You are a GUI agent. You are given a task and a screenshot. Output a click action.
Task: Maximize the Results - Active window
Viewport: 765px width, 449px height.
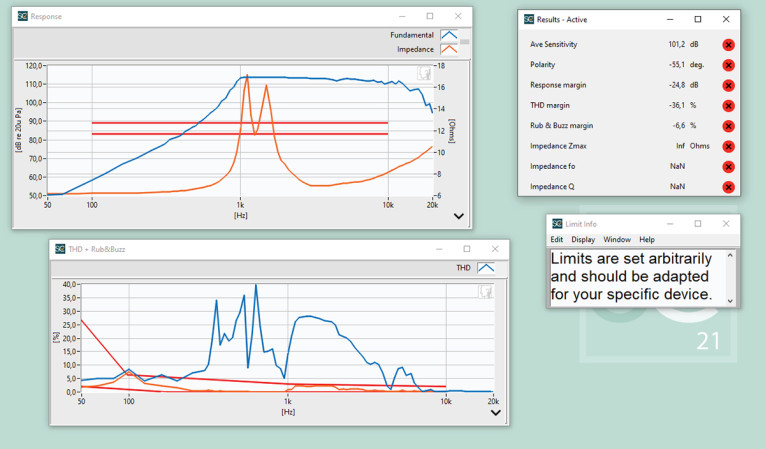click(698, 19)
